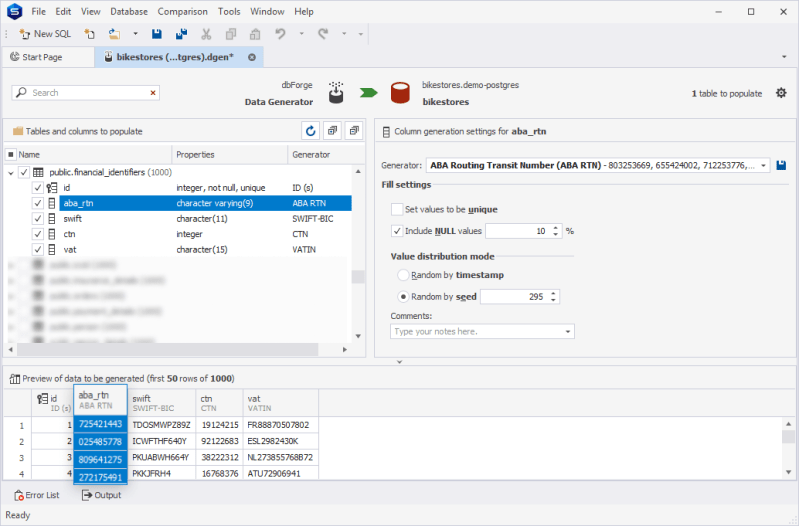Open the File menu
This screenshot has width=799, height=526.
pos(38,11)
